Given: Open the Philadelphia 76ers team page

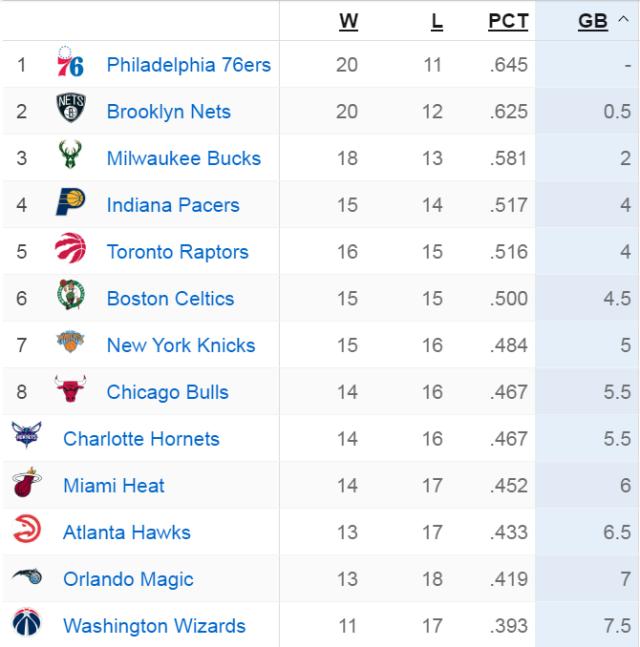Looking at the screenshot, I should (188, 65).
